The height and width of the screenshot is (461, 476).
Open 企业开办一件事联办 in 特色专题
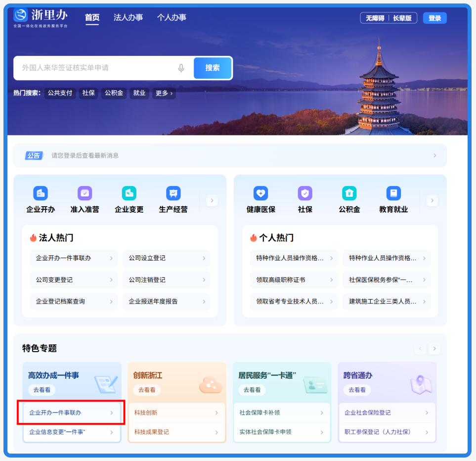click(72, 413)
